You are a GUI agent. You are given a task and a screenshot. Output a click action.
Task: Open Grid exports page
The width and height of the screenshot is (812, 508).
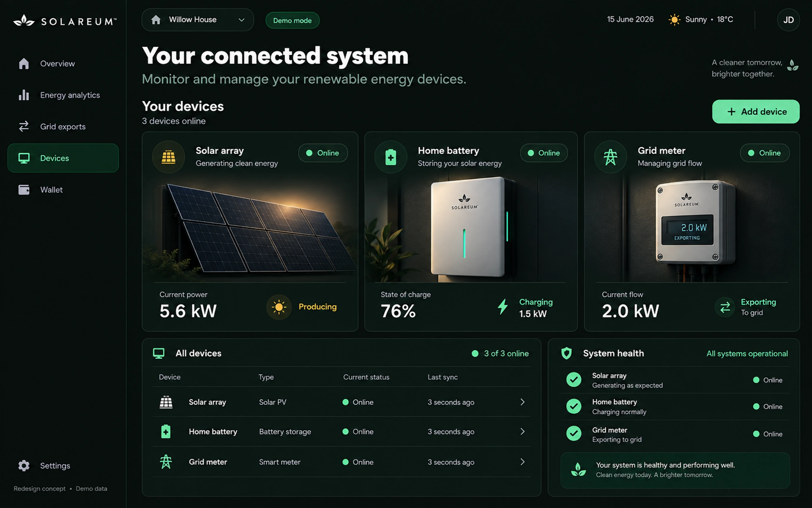[63, 126]
